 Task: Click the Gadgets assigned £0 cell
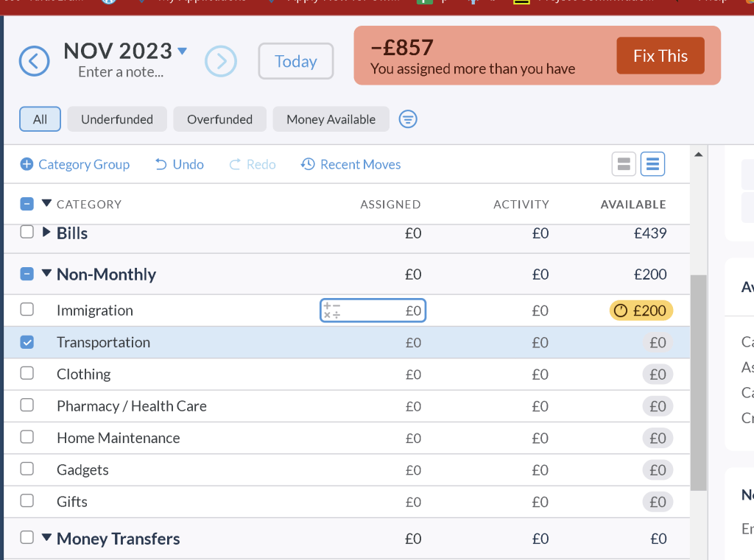pos(413,469)
